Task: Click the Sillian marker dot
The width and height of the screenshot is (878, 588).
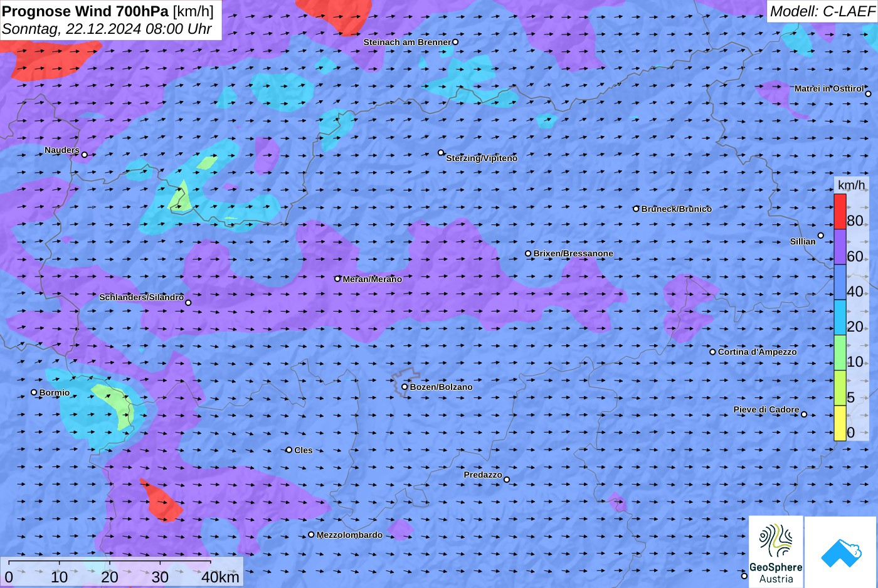Action: coord(820,236)
